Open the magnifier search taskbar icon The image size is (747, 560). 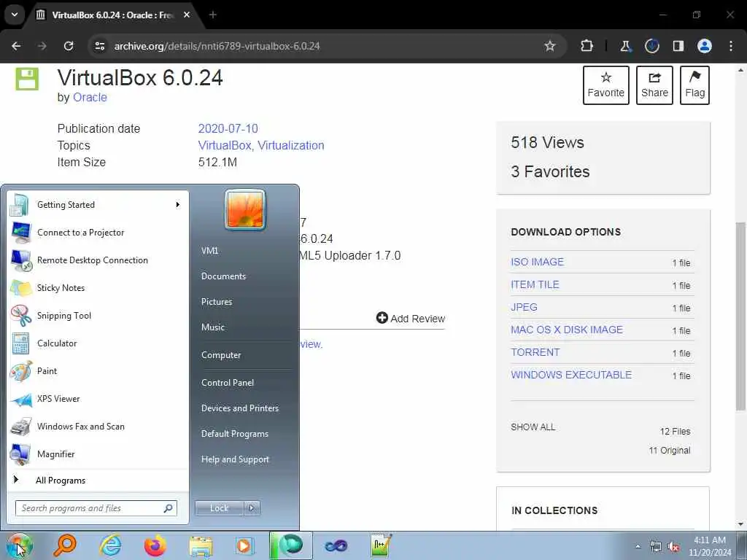tap(65, 545)
